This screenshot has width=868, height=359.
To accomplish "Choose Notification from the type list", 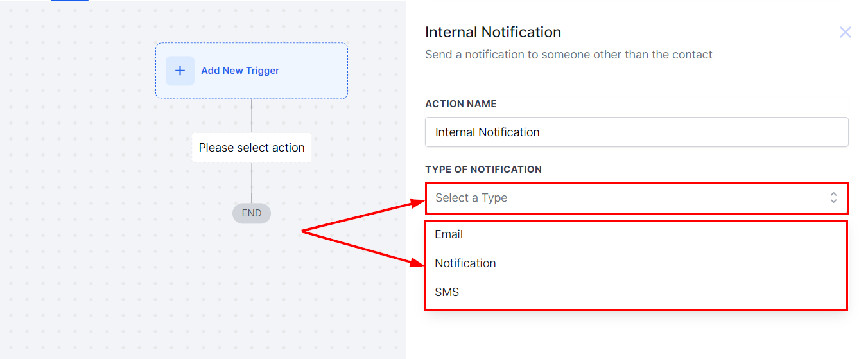I will pyautogui.click(x=465, y=263).
